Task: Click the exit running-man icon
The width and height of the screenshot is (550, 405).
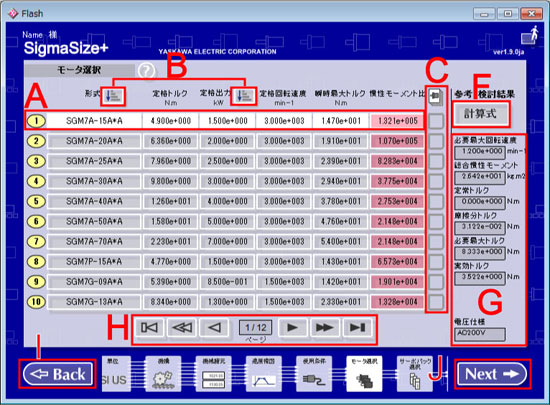Action: pos(530,35)
